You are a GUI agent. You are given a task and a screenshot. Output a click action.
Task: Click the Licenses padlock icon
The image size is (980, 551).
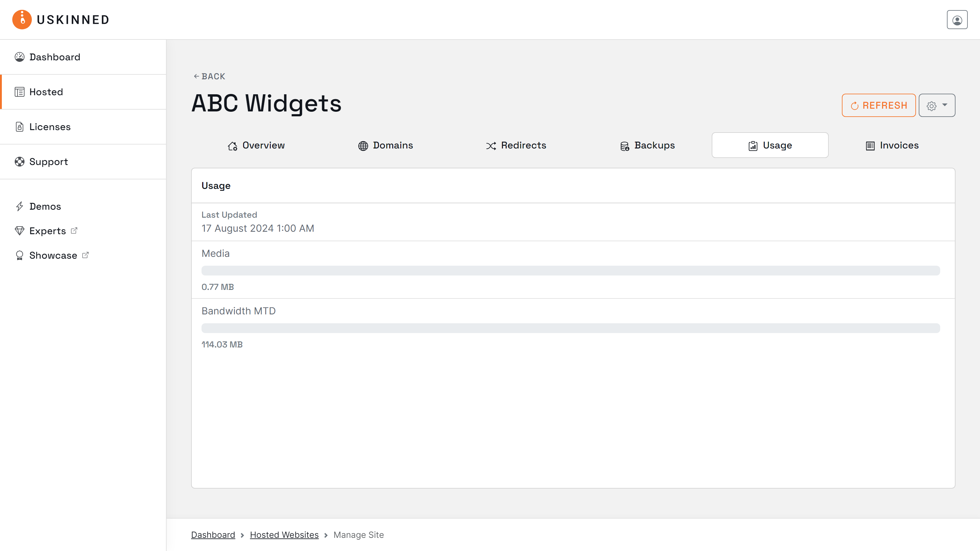(20, 127)
